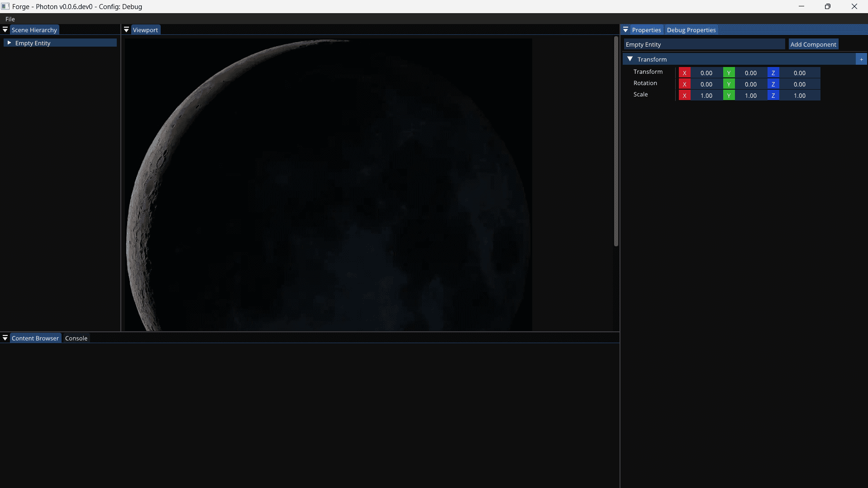This screenshot has width=868, height=488.
Task: Click the green Y button in Rotation row
Action: pos(729,84)
